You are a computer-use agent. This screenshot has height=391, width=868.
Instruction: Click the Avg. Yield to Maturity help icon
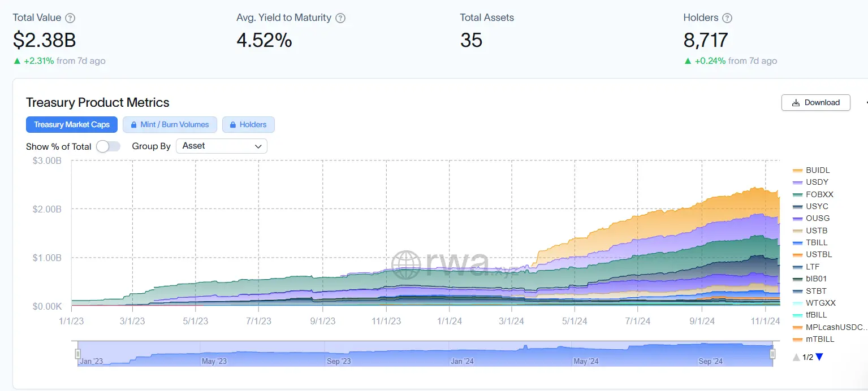pos(340,18)
